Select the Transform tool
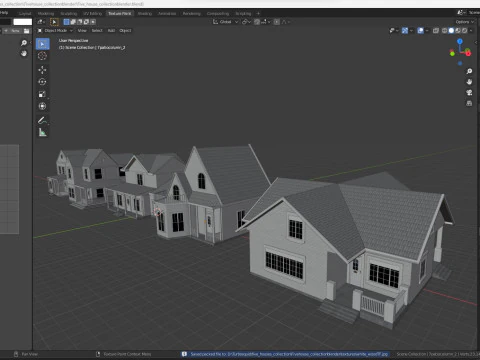 (42, 106)
